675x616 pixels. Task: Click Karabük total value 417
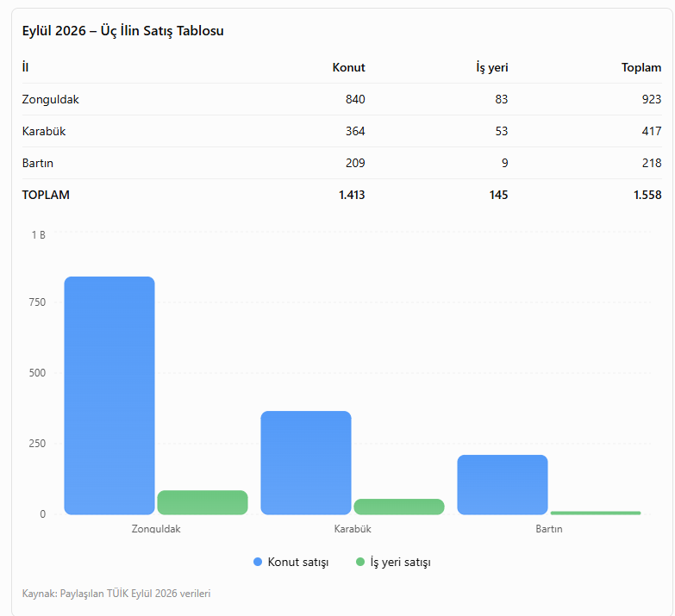pyautogui.click(x=652, y=131)
